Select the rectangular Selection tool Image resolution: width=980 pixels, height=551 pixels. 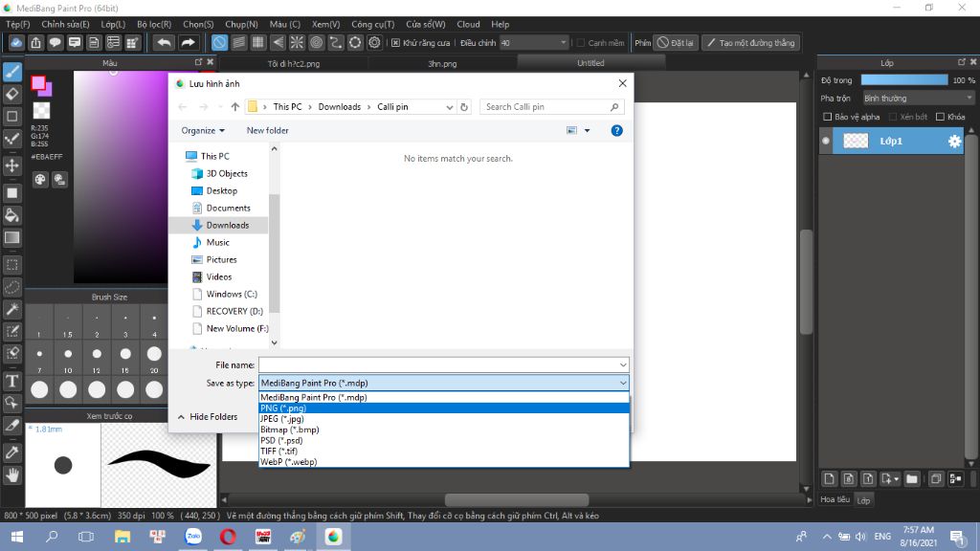click(x=12, y=265)
